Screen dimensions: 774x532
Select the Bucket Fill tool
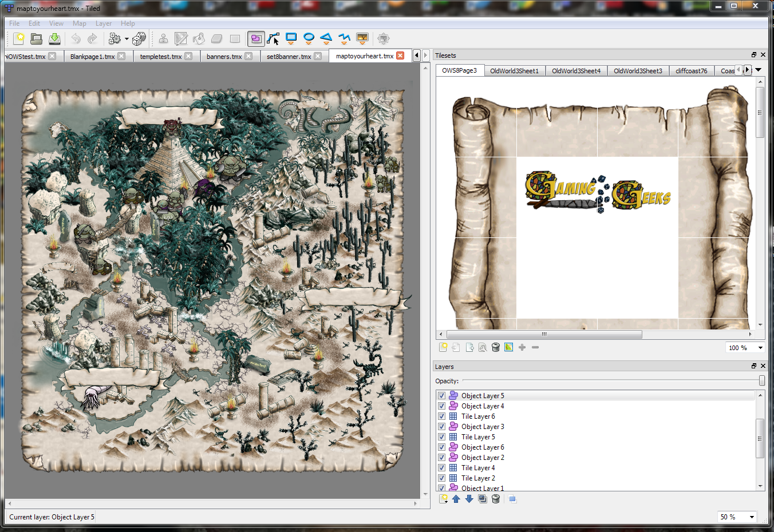coord(199,38)
